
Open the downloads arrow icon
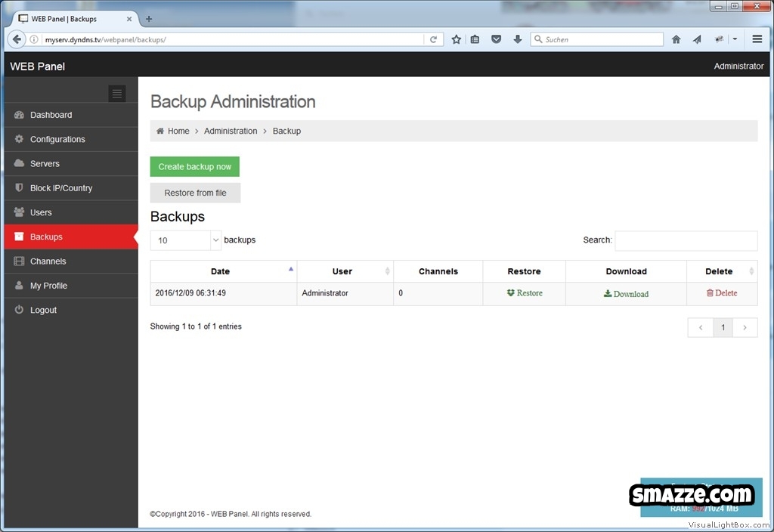coord(517,39)
